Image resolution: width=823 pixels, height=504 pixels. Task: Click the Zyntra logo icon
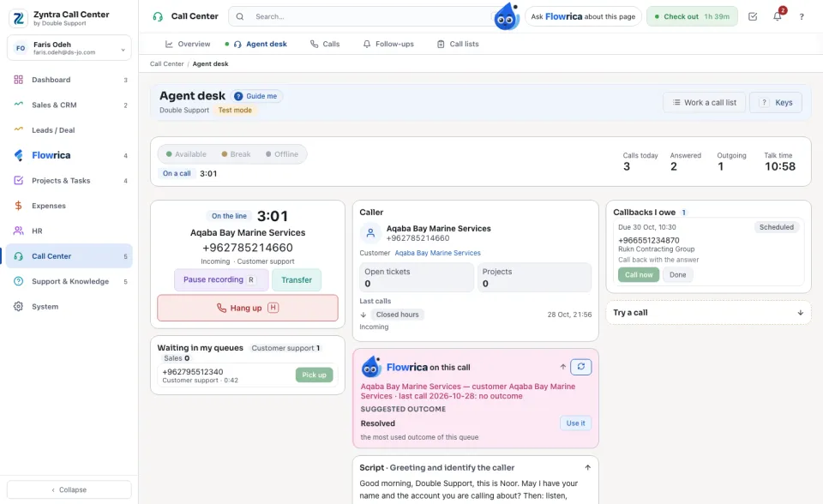[18, 18]
